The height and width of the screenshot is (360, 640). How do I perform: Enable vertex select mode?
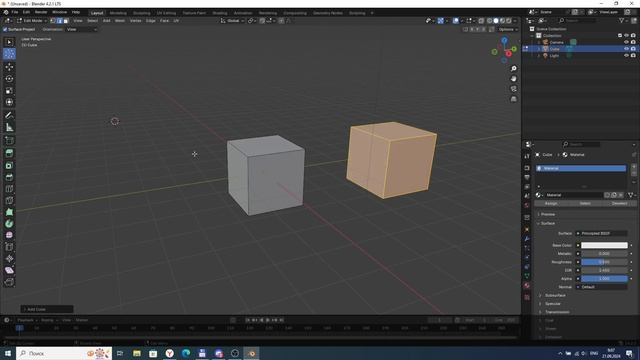[x=53, y=20]
